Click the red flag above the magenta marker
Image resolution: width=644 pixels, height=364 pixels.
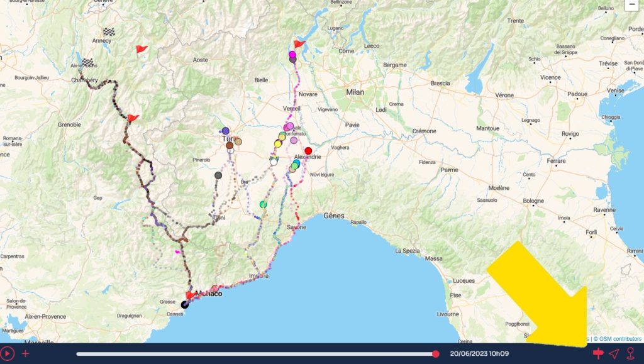299,44
